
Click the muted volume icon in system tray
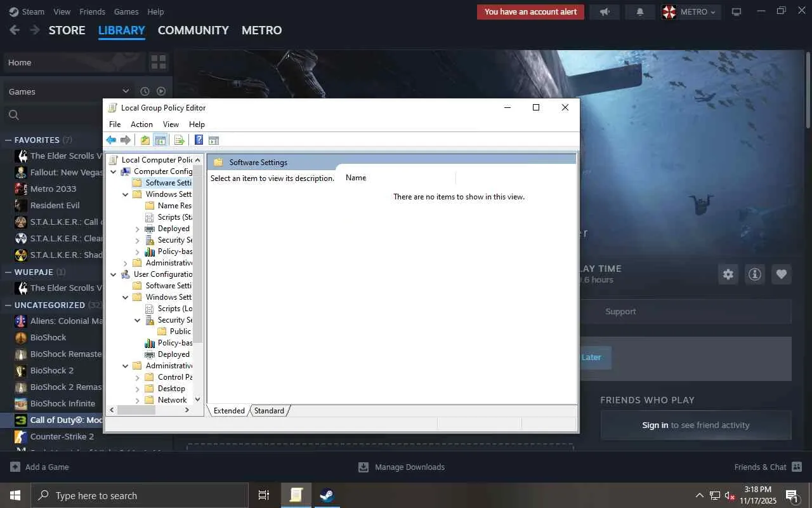point(730,495)
